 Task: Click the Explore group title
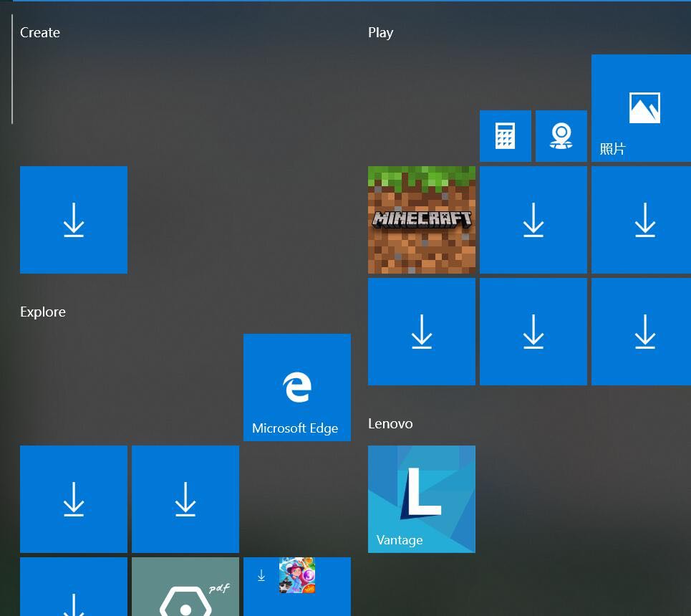point(43,312)
